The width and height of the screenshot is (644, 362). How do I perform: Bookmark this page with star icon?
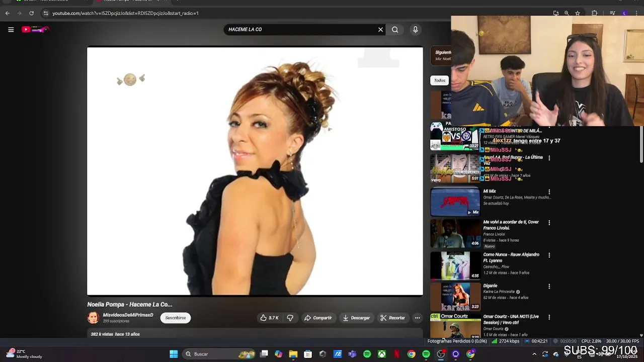coord(578,13)
